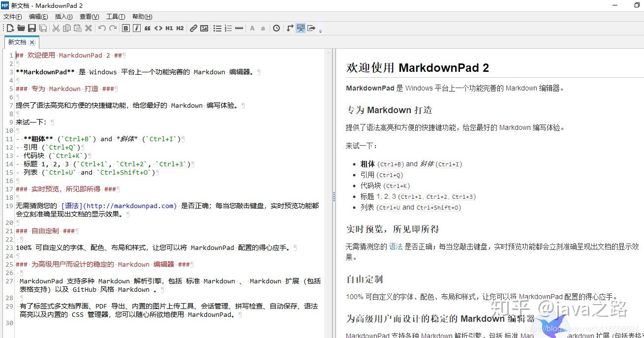Apply italic formatting using the toolbar icon
644x338 pixels.
(136, 28)
